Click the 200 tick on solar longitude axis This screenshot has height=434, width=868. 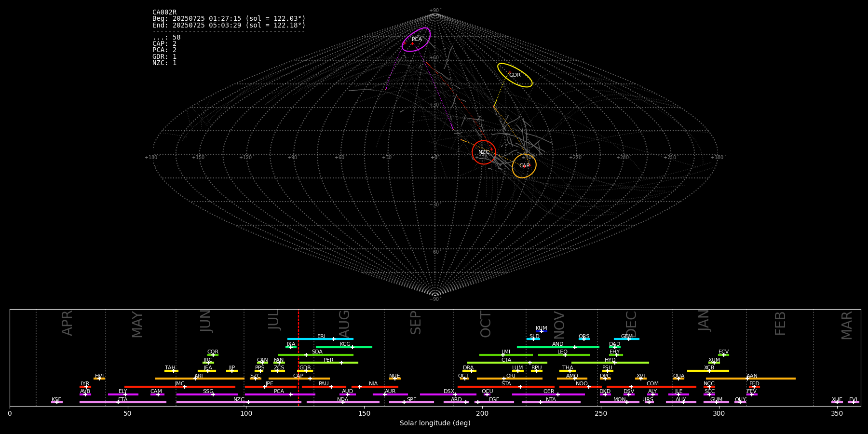[x=482, y=413]
